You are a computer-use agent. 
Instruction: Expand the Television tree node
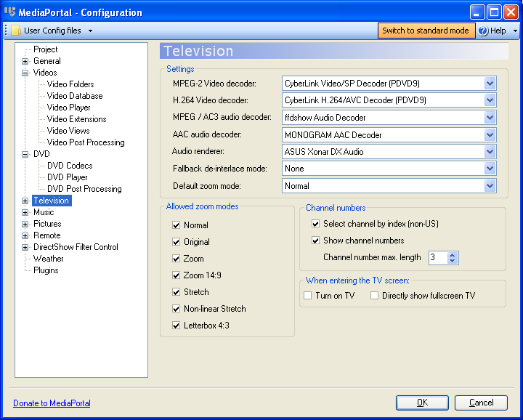click(25, 201)
